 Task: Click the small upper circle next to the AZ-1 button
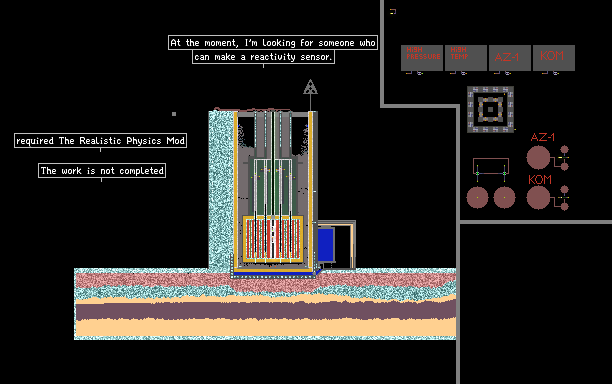click(x=564, y=149)
